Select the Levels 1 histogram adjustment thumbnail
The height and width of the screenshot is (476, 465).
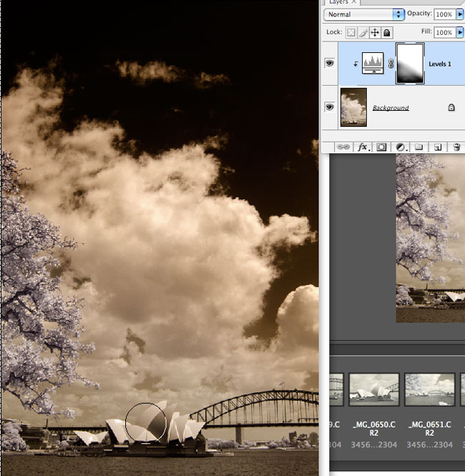point(373,64)
